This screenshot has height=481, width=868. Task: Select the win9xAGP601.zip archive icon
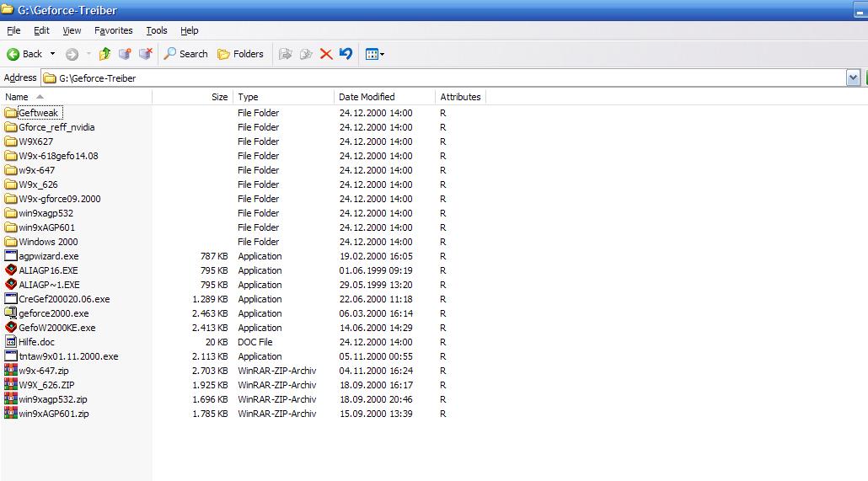pyautogui.click(x=10, y=414)
